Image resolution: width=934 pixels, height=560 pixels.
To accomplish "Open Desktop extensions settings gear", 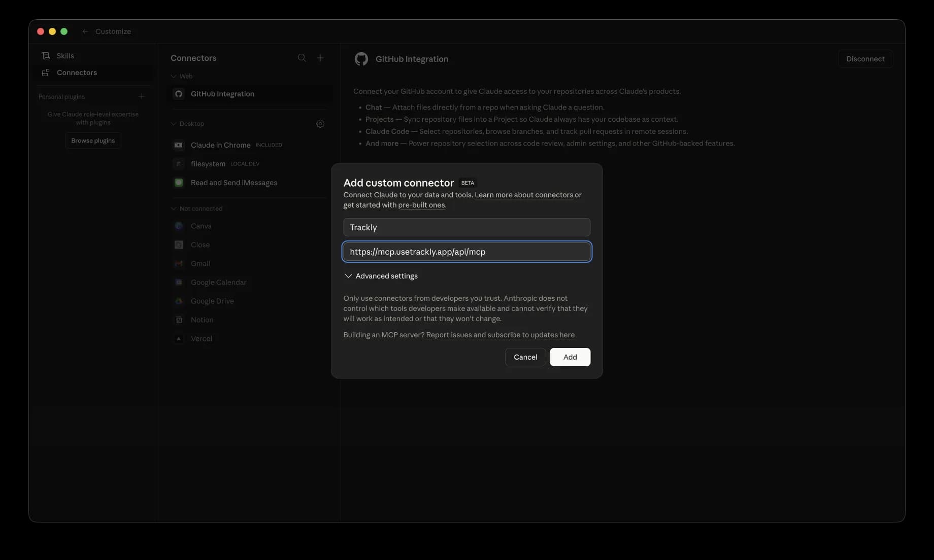I will click(320, 123).
